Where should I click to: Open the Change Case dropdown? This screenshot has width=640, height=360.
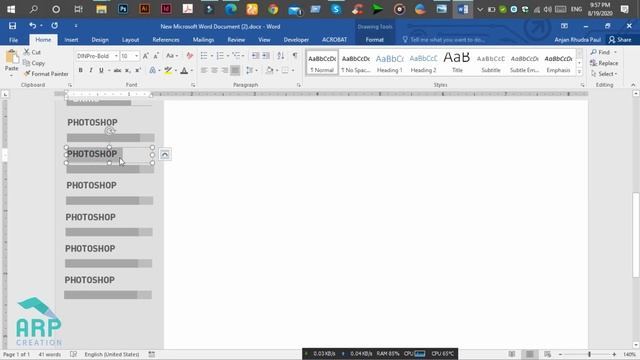click(172, 56)
